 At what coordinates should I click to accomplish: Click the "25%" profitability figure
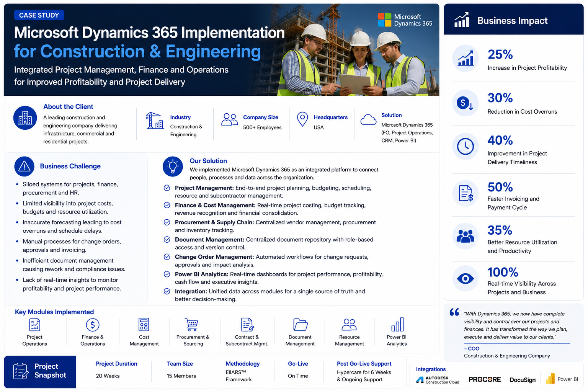pos(500,55)
